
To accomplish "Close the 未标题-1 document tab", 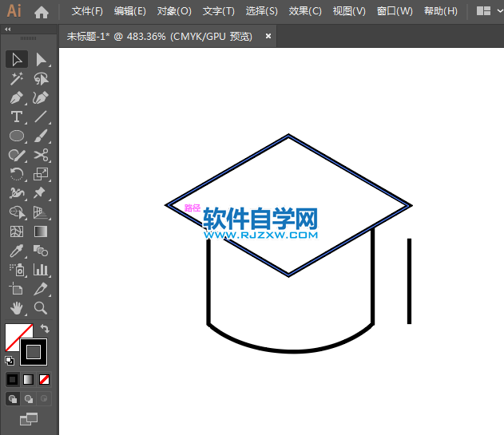I will coord(268,36).
